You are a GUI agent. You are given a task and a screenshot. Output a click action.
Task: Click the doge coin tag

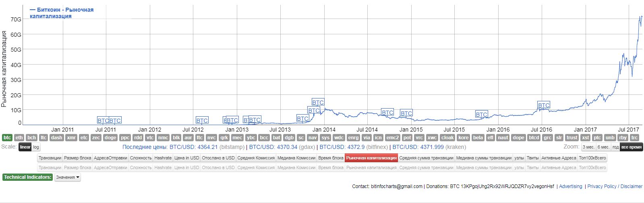click(110, 138)
